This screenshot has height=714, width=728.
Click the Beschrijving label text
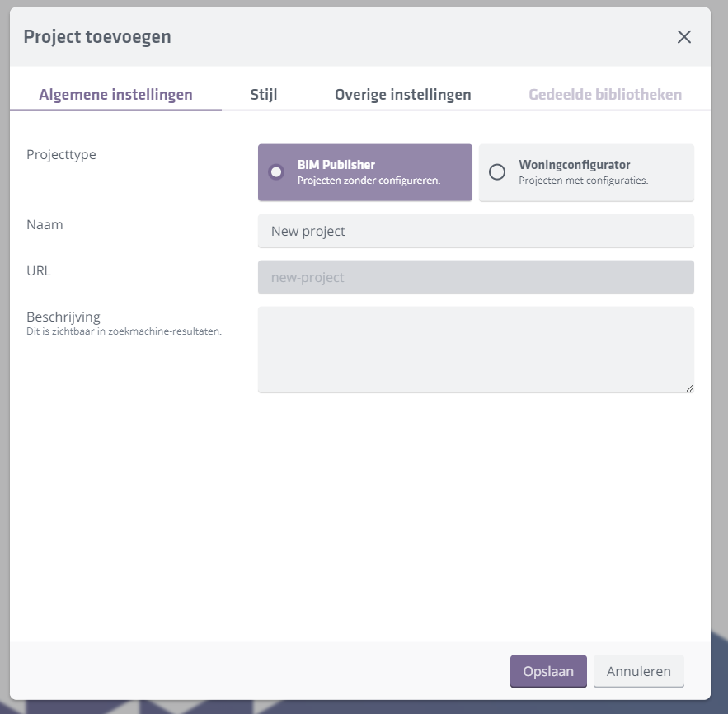(62, 317)
